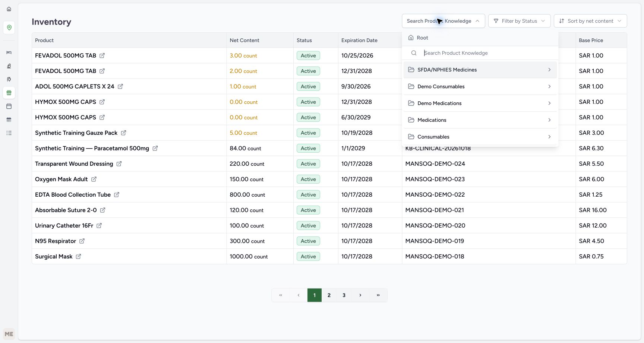Open the Sort by net content dropdown
This screenshot has width=644, height=343.
(590, 21)
